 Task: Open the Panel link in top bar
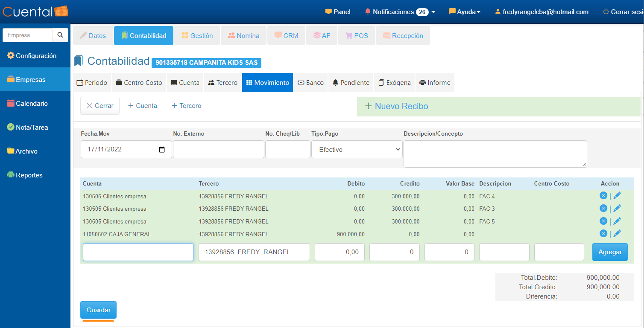click(338, 12)
